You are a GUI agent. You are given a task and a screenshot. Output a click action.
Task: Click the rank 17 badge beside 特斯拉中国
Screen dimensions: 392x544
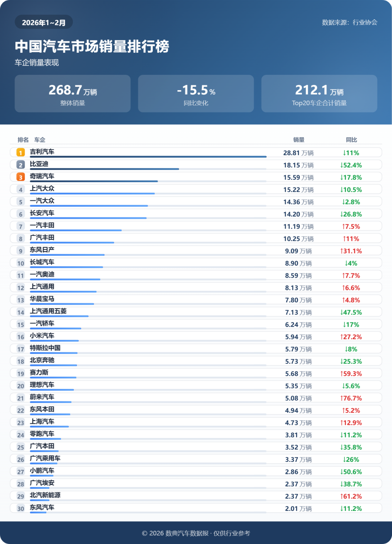click(x=21, y=349)
